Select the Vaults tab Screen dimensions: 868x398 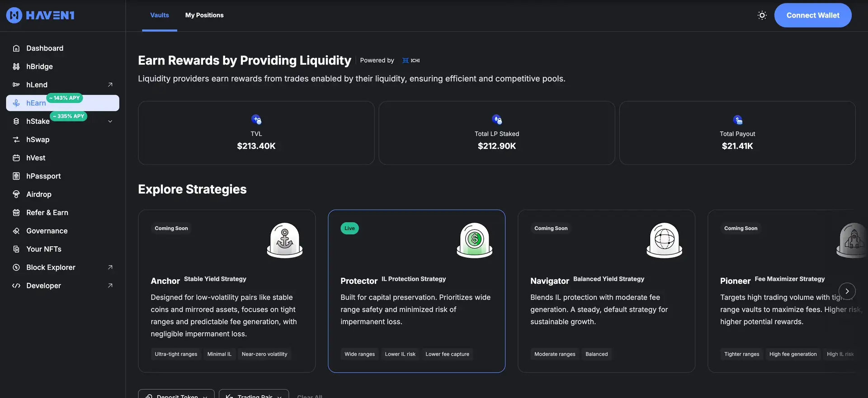pos(159,15)
